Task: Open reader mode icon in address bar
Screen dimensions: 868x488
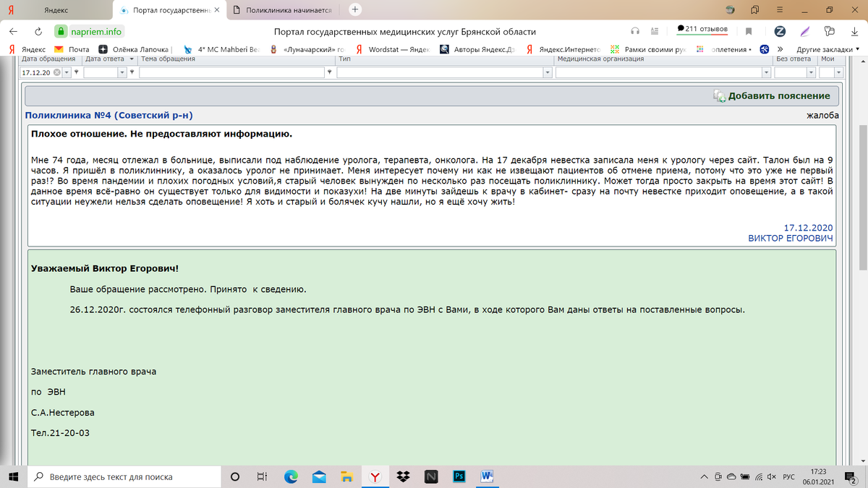Action: click(x=654, y=31)
